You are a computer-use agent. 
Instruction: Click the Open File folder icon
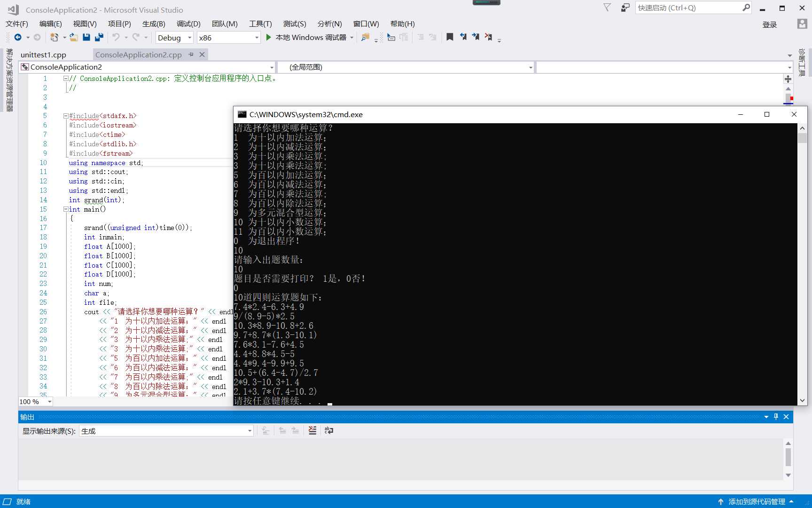[x=74, y=37]
